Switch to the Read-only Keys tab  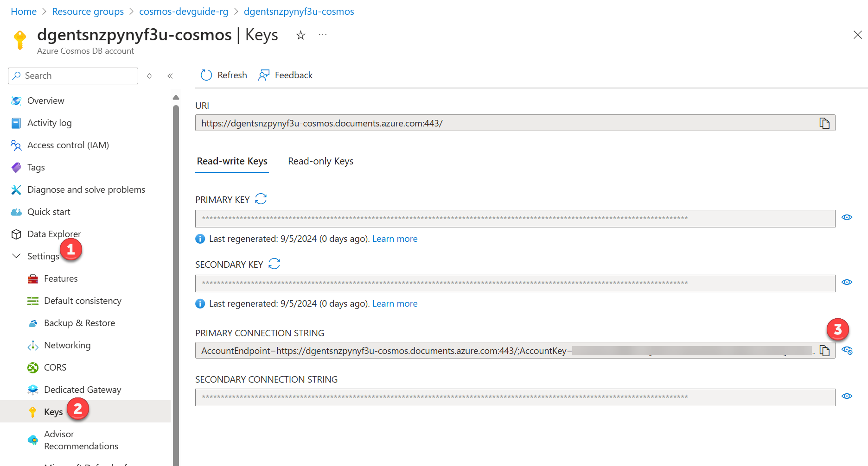tap(320, 161)
